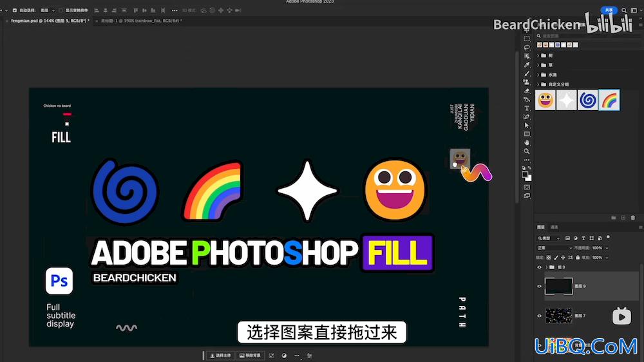Select the Rectangle shape tool
Image resolution: width=644 pixels, height=362 pixels.
pos(527,134)
